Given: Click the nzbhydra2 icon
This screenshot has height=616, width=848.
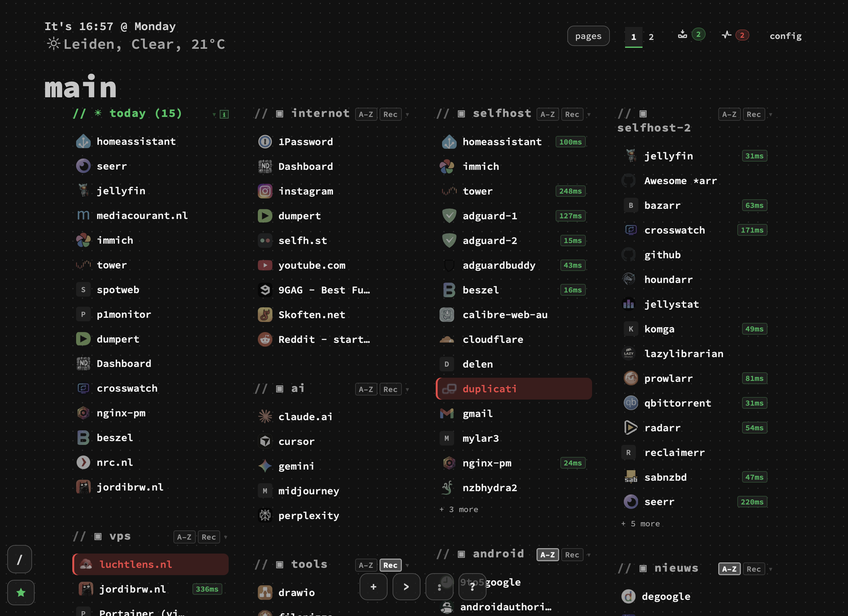Looking at the screenshot, I should [x=447, y=487].
